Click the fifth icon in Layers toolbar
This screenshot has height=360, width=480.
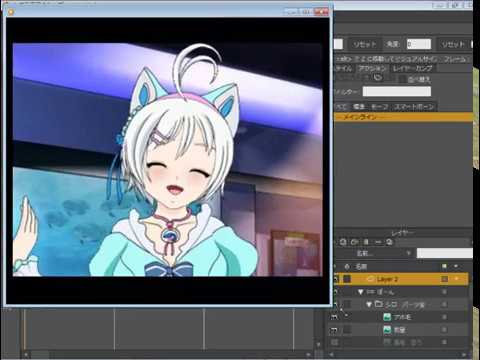(x=389, y=242)
